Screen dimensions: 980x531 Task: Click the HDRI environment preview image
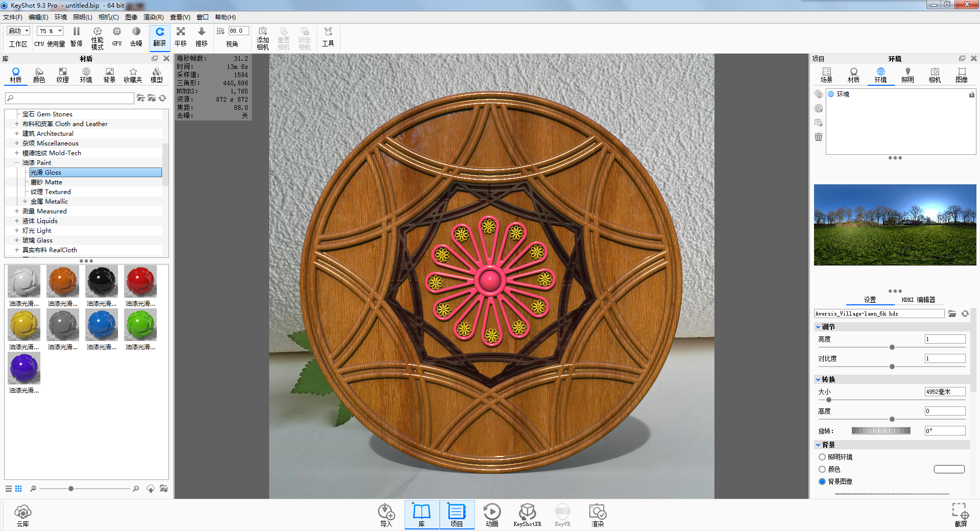coord(895,225)
